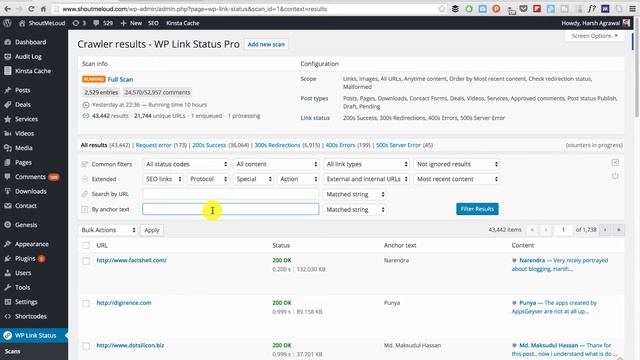
Task: Open the Not ignored results dropdown
Action: point(457,164)
